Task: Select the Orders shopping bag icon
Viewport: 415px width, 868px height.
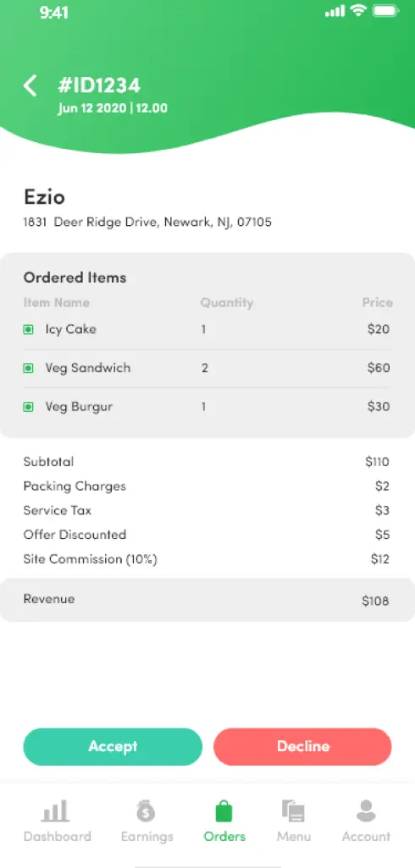Action: coord(224,811)
